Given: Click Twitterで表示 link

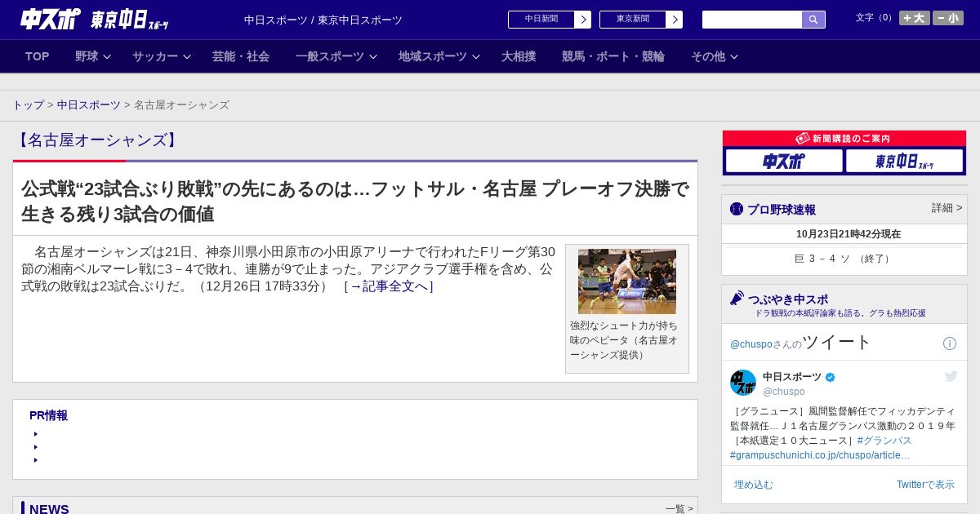Looking at the screenshot, I should click(x=925, y=485).
